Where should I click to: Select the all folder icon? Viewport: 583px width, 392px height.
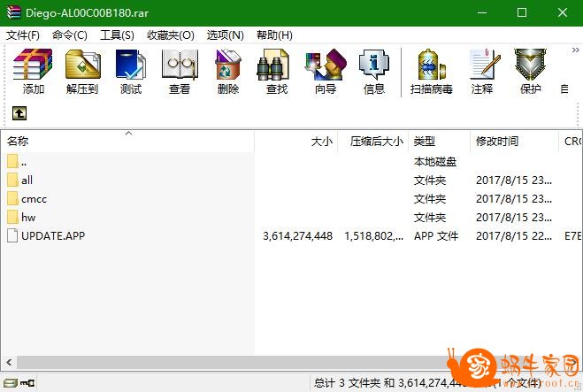12,180
